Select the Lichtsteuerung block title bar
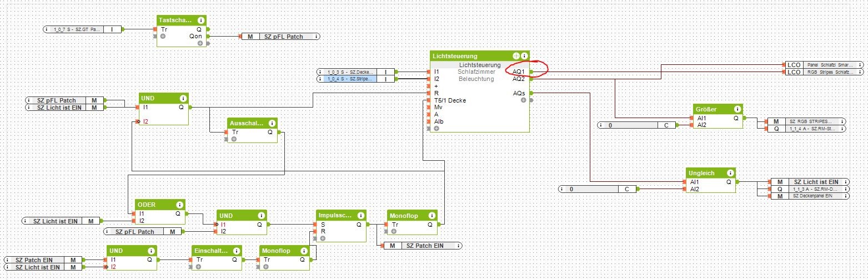 [x=480, y=56]
